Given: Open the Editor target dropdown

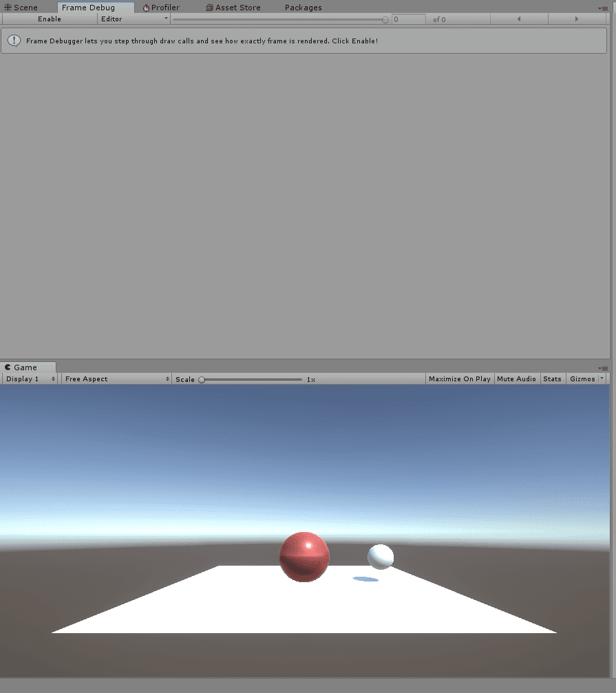Looking at the screenshot, I should [134, 19].
